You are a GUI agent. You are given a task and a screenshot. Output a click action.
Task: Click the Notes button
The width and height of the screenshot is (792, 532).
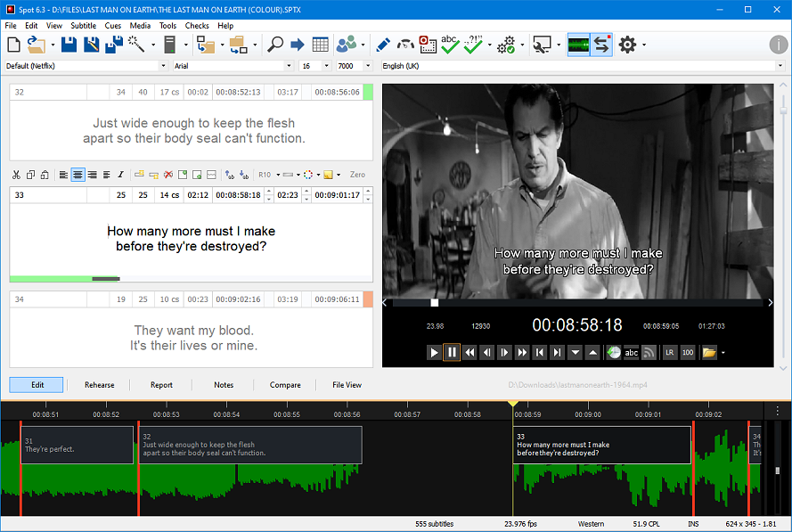pyautogui.click(x=224, y=385)
